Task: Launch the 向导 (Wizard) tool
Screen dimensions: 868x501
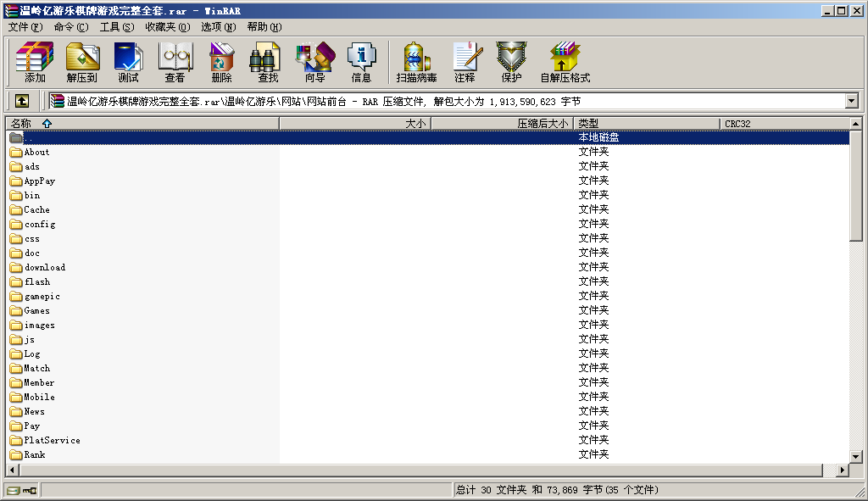Action: click(314, 62)
